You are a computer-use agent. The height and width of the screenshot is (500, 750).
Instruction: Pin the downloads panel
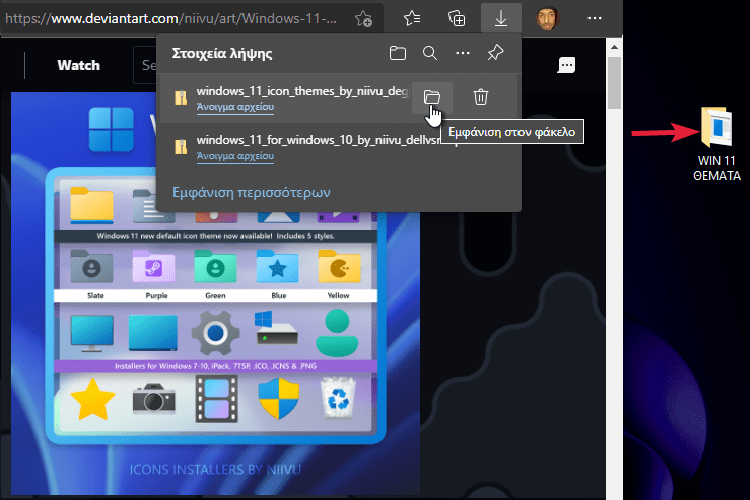tap(494, 53)
